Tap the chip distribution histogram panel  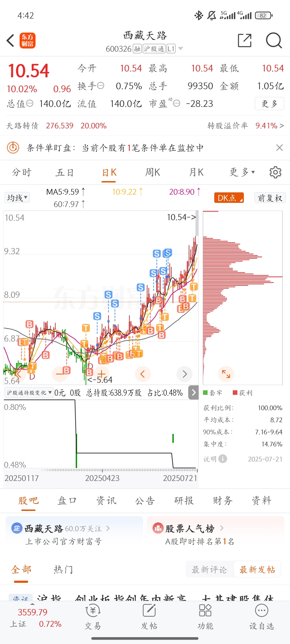point(243,298)
